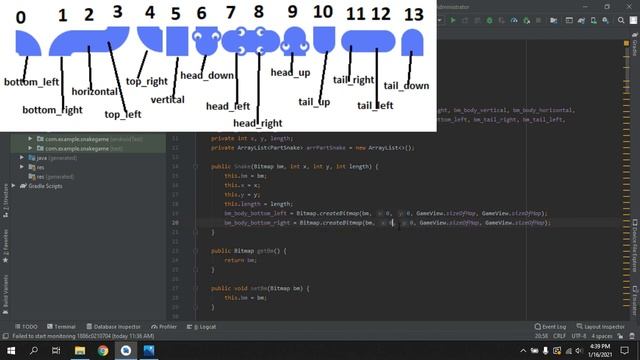The height and width of the screenshot is (360, 640).
Task: Click the yellow inspection indicator atop editor scrollbar
Action: pos(626,43)
